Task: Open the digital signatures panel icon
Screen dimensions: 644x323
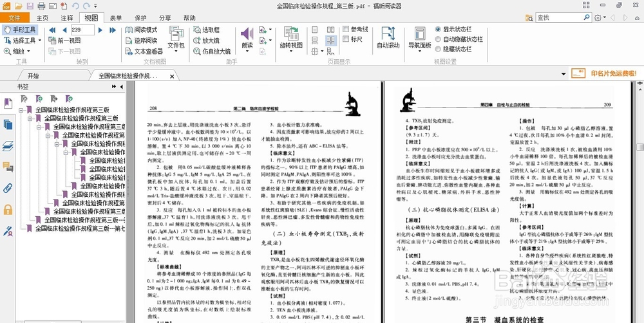Action: click(x=8, y=231)
